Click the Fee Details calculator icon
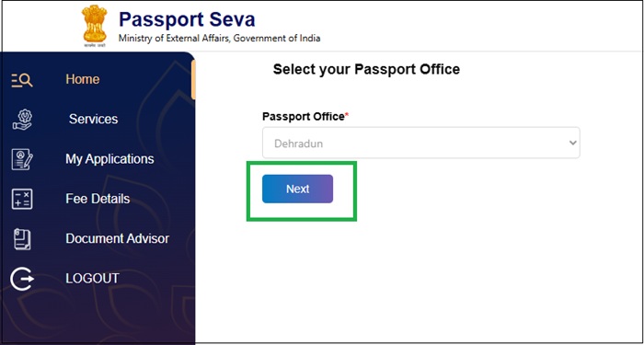Image resolution: width=644 pixels, height=345 pixels. [x=22, y=200]
